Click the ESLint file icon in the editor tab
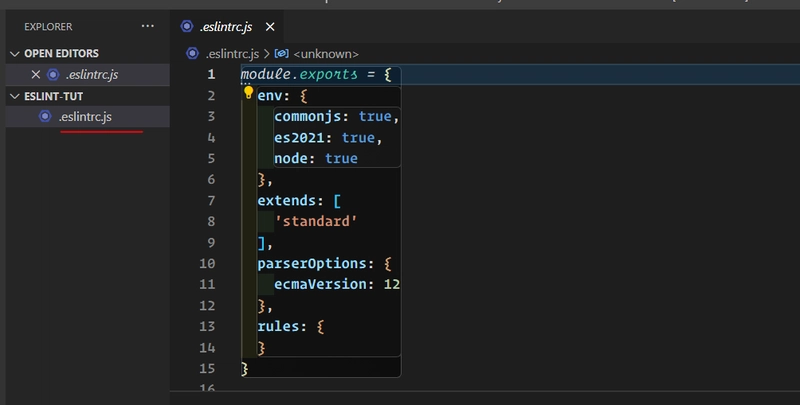Image resolution: width=800 pixels, height=405 pixels. (187, 26)
